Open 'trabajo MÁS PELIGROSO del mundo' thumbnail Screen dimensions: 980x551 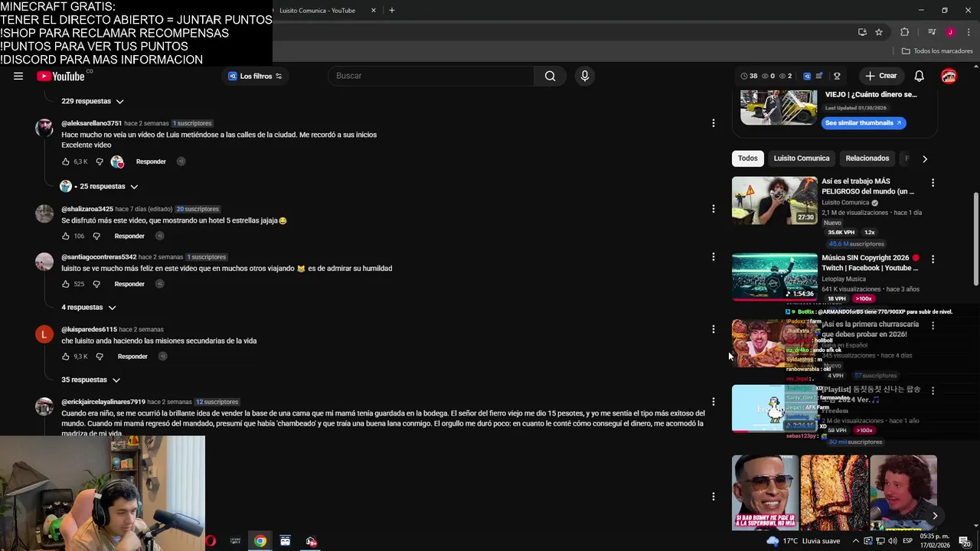click(775, 201)
